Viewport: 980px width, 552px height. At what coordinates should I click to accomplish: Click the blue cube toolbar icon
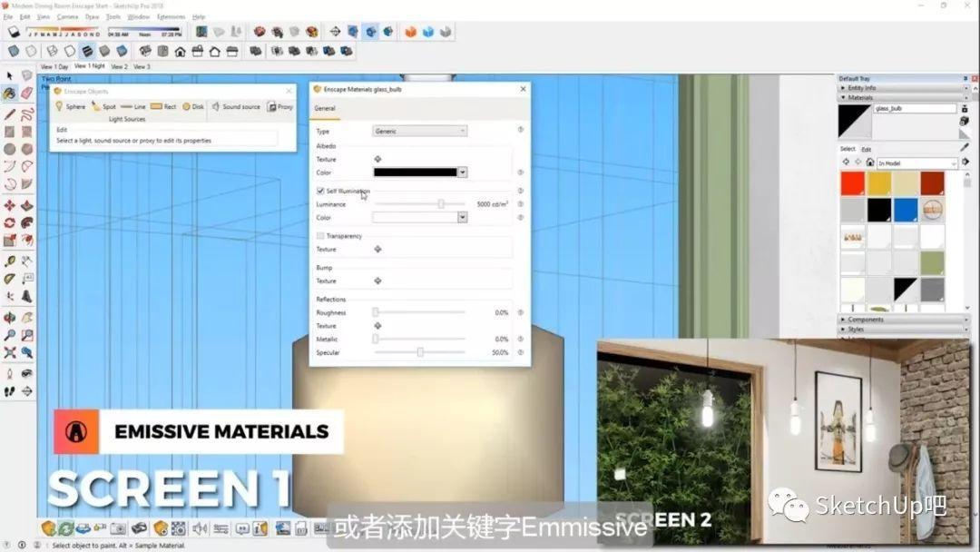tap(428, 31)
